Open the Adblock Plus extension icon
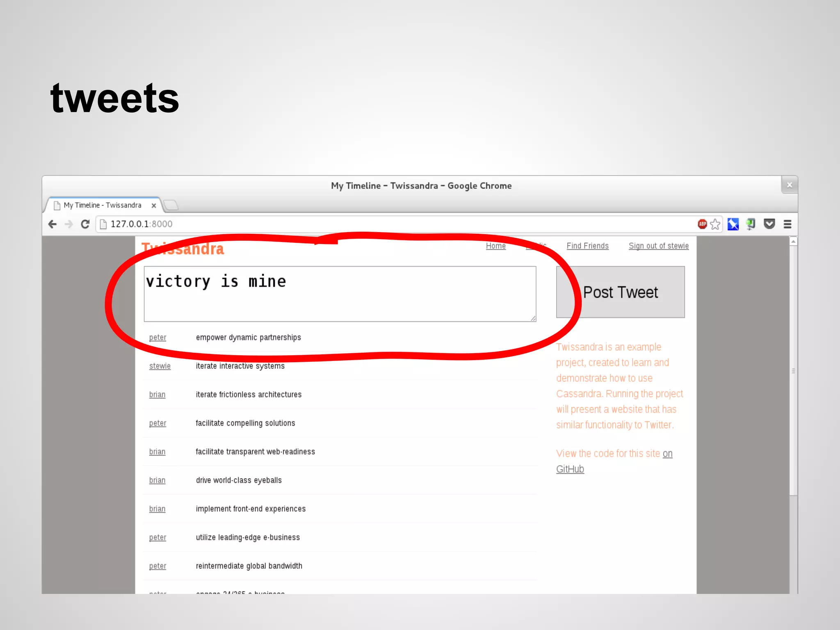Image resolution: width=840 pixels, height=630 pixels. 702,224
